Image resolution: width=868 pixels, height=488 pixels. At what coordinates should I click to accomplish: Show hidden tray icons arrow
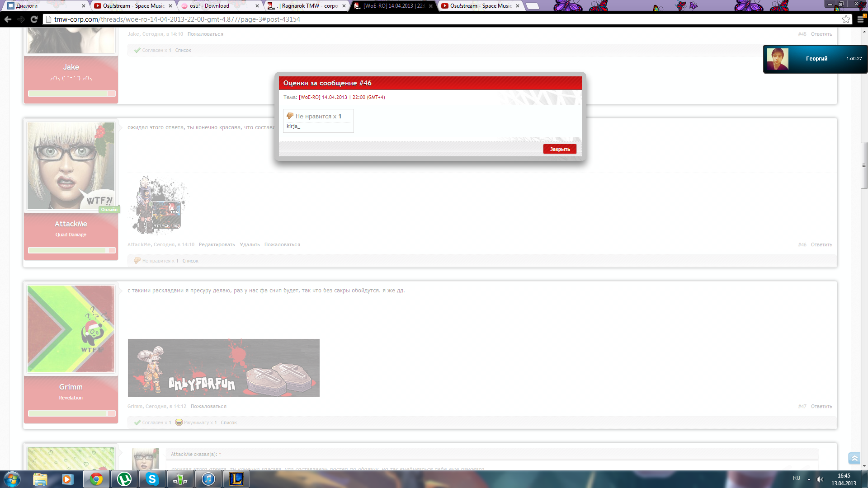coord(809,479)
